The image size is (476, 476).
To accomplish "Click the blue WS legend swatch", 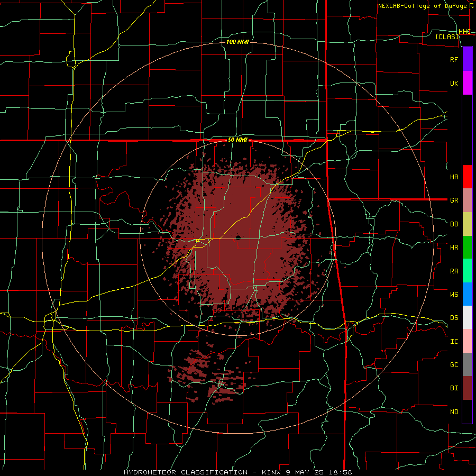I will tap(467, 294).
